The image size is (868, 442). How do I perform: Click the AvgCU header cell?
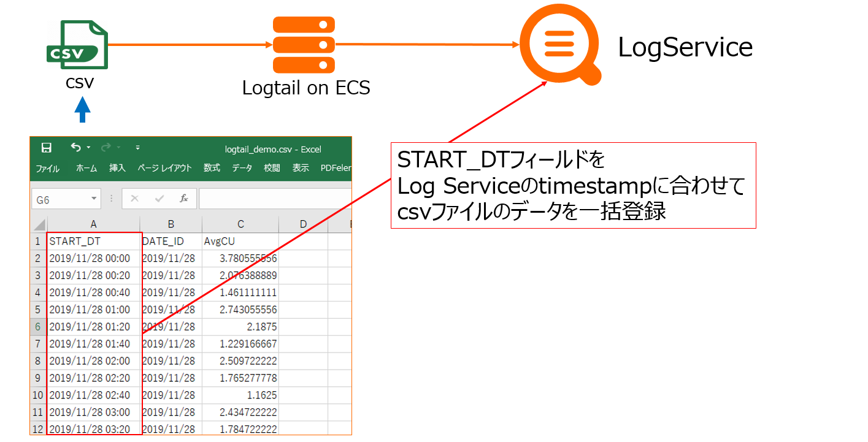(x=240, y=242)
